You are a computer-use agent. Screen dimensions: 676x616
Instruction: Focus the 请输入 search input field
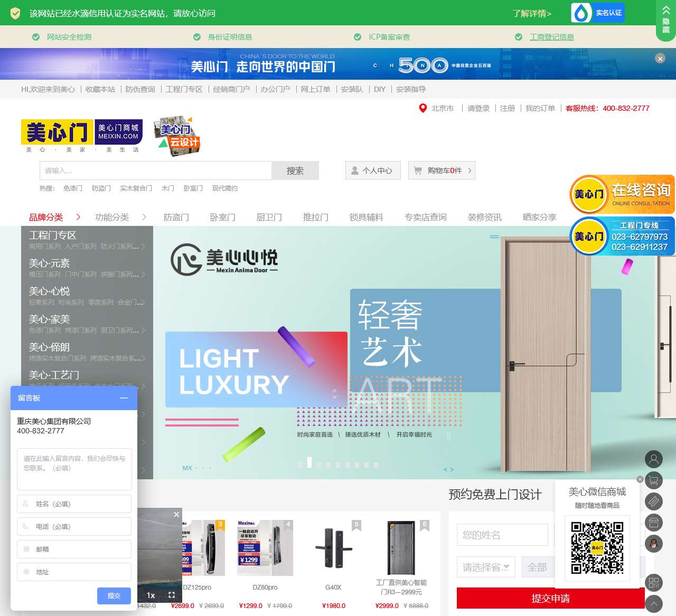pyautogui.click(x=156, y=170)
